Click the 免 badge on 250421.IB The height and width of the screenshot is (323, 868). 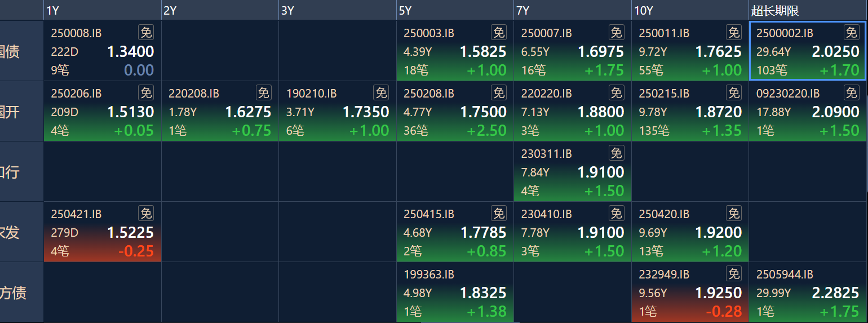click(x=146, y=214)
